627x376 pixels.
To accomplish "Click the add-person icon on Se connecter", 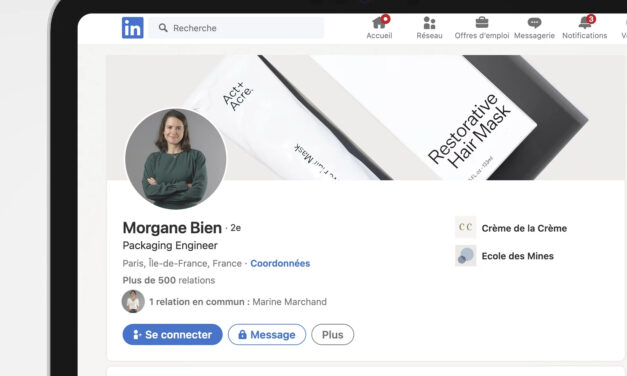I will click(x=137, y=334).
